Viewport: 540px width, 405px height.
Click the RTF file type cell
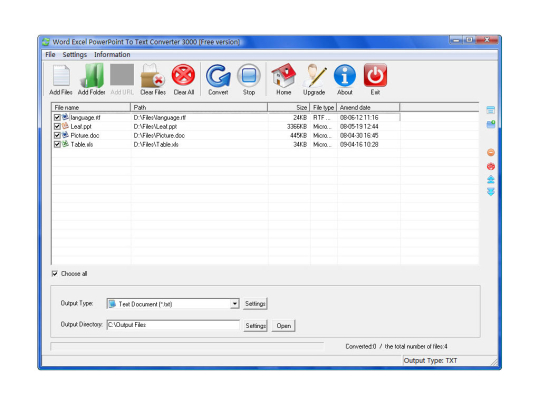coord(322,118)
